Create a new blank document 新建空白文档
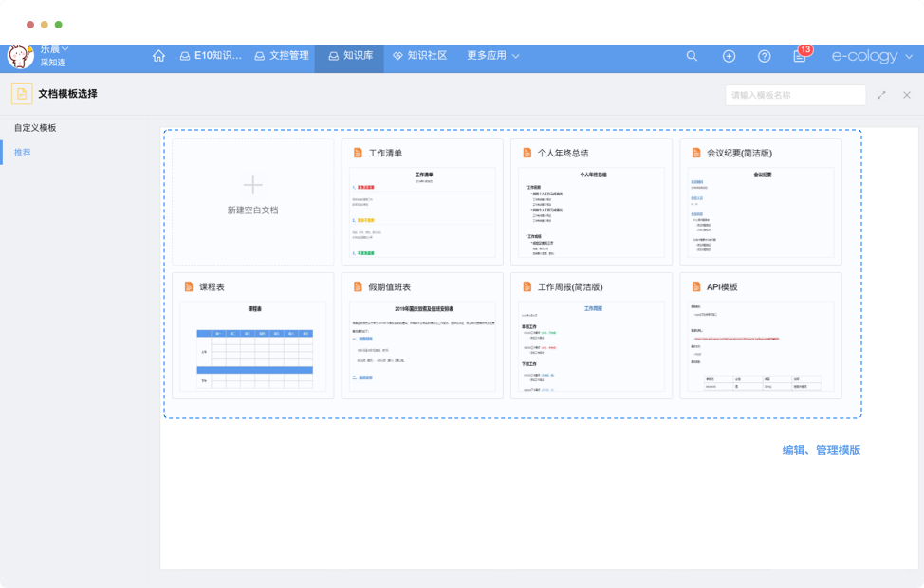This screenshot has height=588, width=924. [252, 202]
